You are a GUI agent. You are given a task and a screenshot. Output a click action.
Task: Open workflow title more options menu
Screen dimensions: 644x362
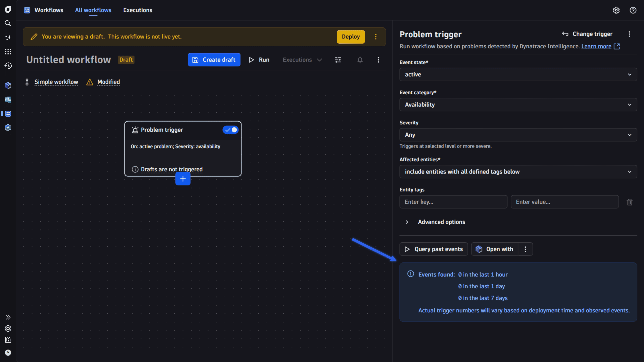point(379,60)
